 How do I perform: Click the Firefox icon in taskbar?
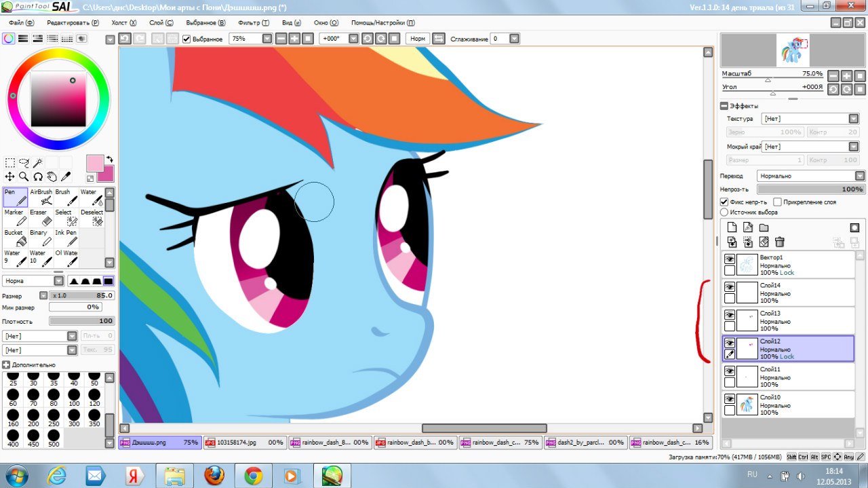point(214,475)
